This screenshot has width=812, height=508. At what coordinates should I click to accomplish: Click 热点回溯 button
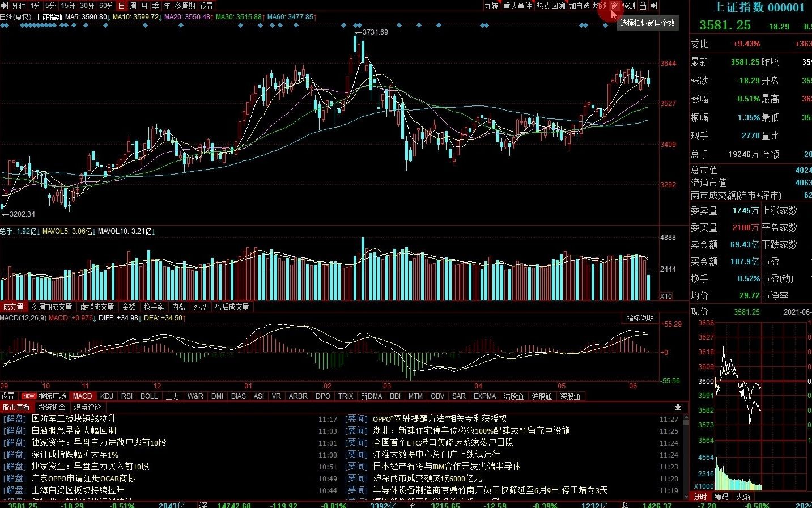pos(551,6)
